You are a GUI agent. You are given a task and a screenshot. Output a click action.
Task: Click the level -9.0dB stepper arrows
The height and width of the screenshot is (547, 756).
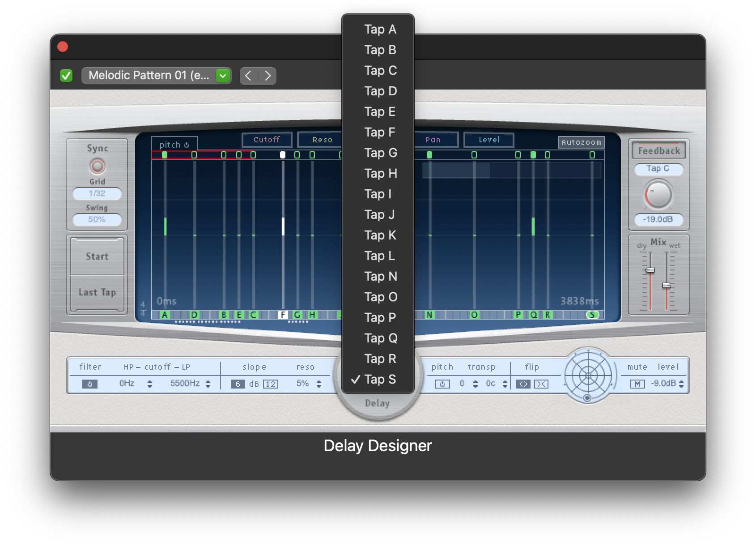click(x=681, y=384)
